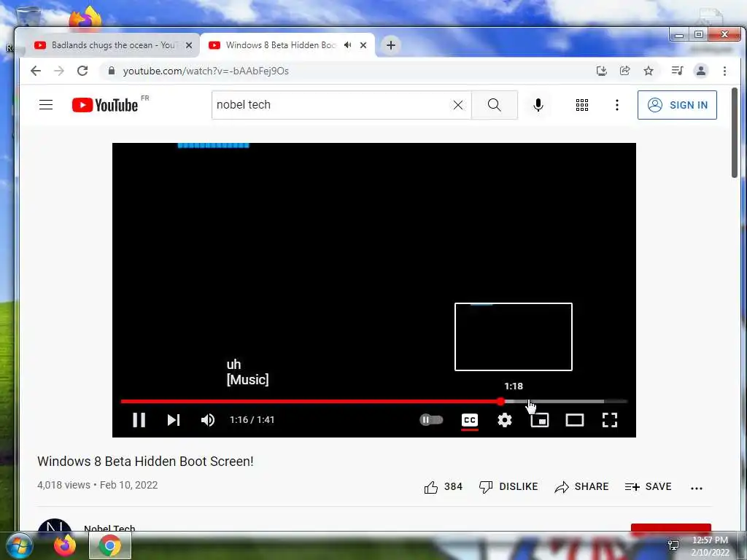
Task: Go back in browser history
Action: pyautogui.click(x=36, y=71)
